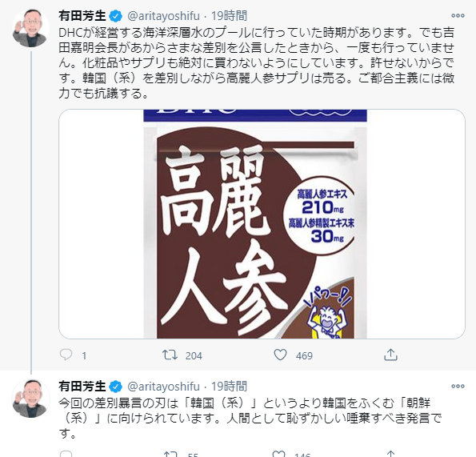Open the DHC 高麗人参 product image
The height and width of the screenshot is (457, 476).
[x=262, y=224]
